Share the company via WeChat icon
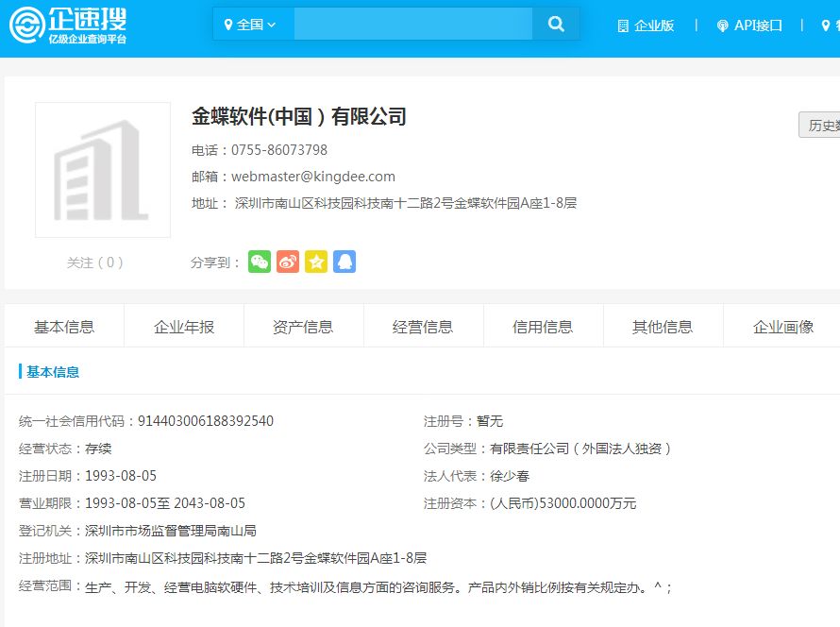This screenshot has height=627, width=840. (259, 262)
